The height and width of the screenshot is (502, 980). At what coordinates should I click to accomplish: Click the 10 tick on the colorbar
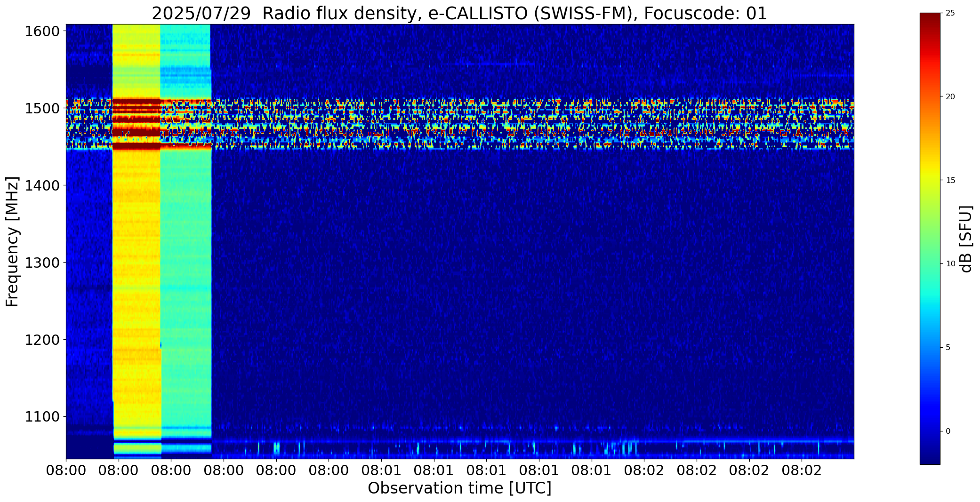(950, 264)
